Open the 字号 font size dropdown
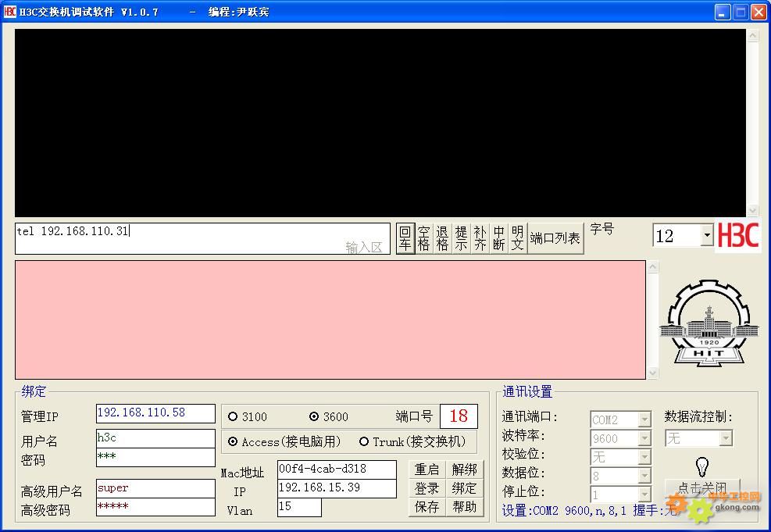 [707, 235]
